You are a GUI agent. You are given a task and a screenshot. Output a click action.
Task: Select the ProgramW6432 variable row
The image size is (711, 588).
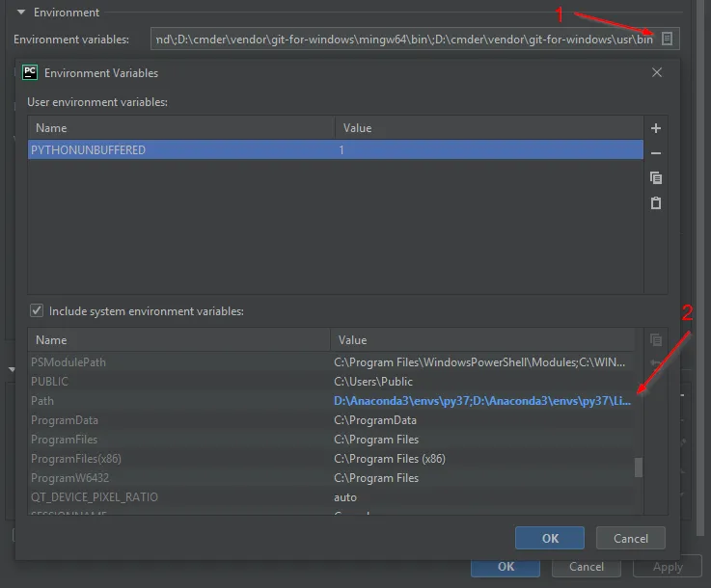coord(331,478)
